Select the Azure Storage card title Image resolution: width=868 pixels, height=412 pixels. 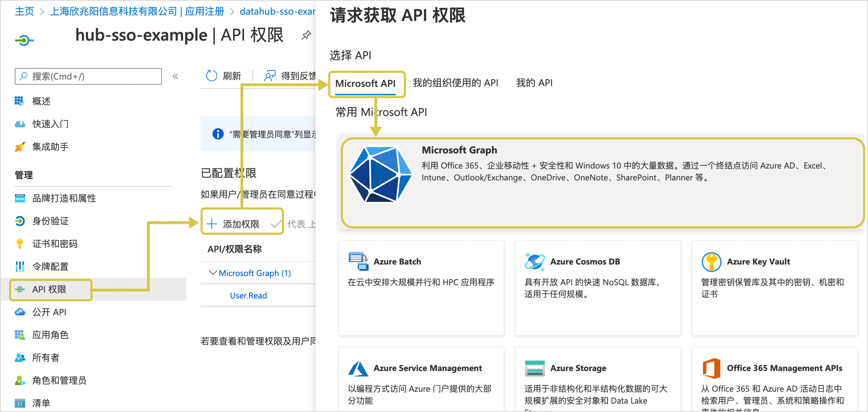click(x=578, y=368)
